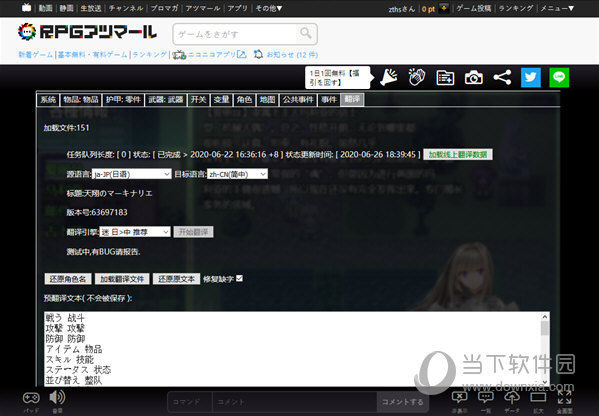Click the 还原角色名 button
This screenshot has width=599, height=416.
[68, 278]
